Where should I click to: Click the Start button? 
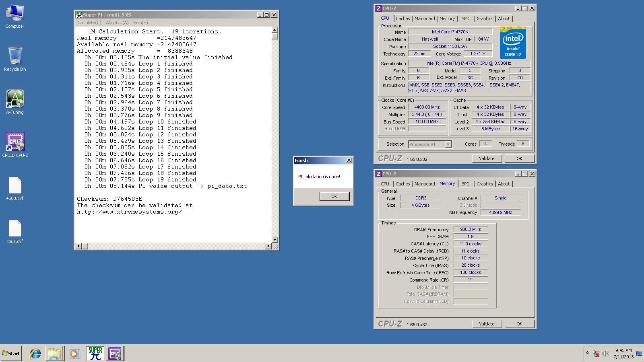click(x=11, y=354)
